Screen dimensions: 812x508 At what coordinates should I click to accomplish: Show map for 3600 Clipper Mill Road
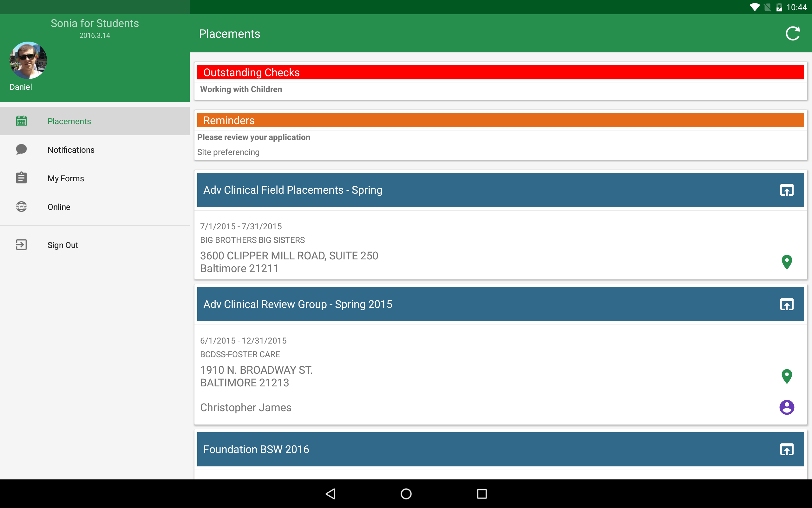787,262
